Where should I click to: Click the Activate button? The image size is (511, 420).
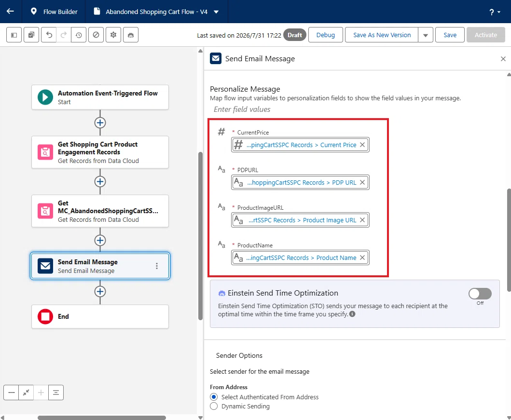(485, 35)
